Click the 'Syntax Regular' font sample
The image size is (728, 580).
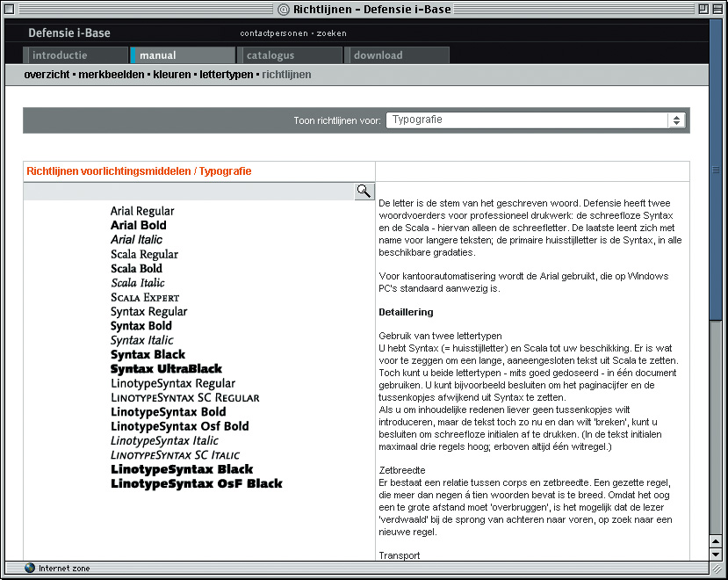click(149, 312)
